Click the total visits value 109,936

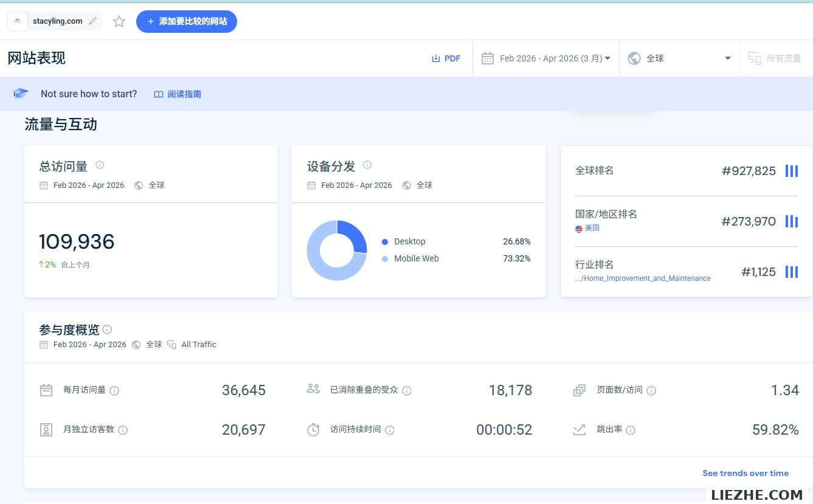tap(77, 242)
